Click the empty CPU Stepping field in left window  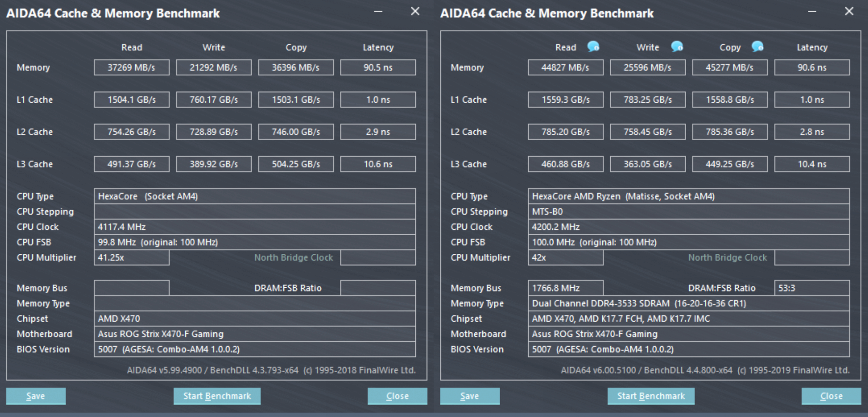coord(255,211)
